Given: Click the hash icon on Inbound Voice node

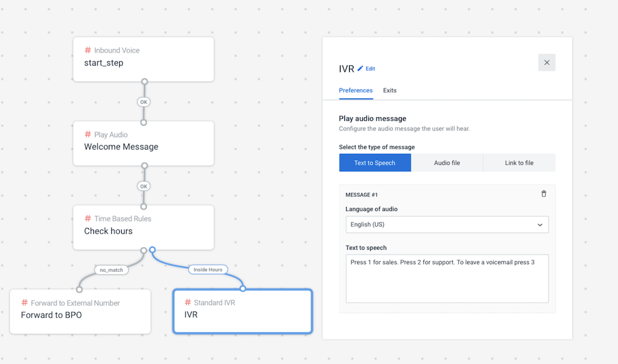Looking at the screenshot, I should (x=88, y=50).
